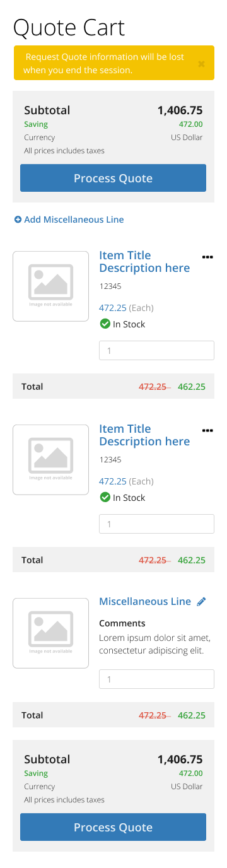227x868 pixels.
Task: Click the In Stock checkmark icon on the first item
Action: 105,324
